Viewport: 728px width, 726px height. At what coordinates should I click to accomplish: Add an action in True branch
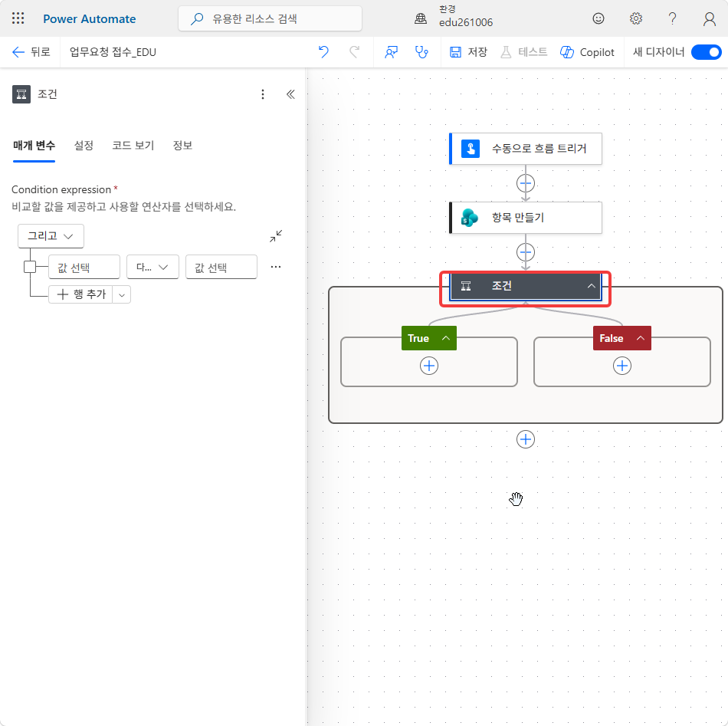[x=428, y=366]
